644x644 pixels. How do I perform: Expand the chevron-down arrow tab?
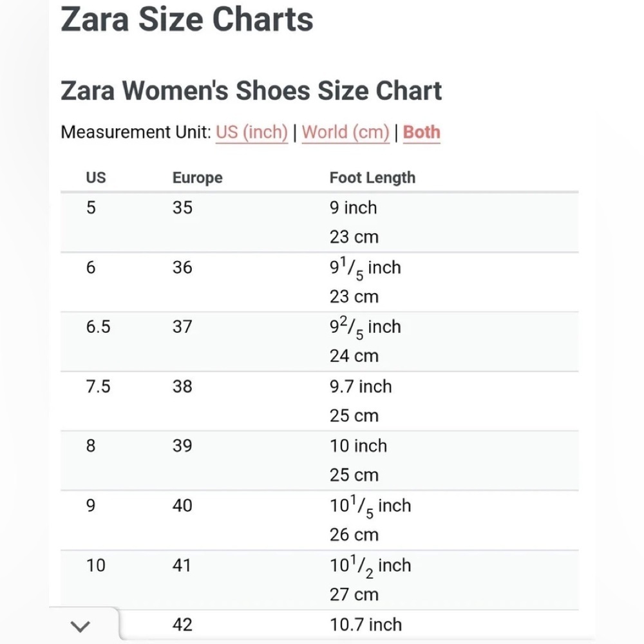(80, 627)
